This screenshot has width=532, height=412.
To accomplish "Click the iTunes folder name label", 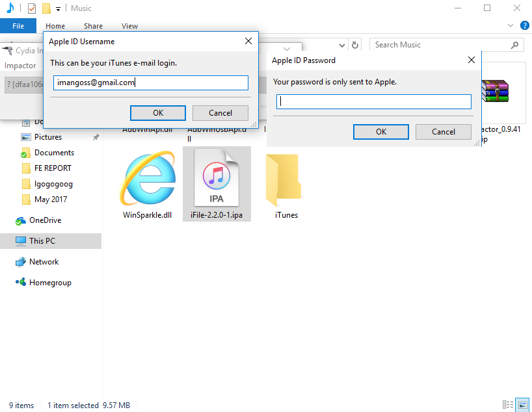I will tap(286, 215).
